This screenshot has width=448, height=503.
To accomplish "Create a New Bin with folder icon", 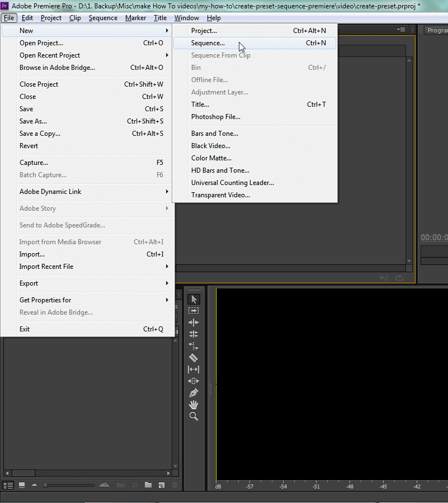I will pos(148,485).
